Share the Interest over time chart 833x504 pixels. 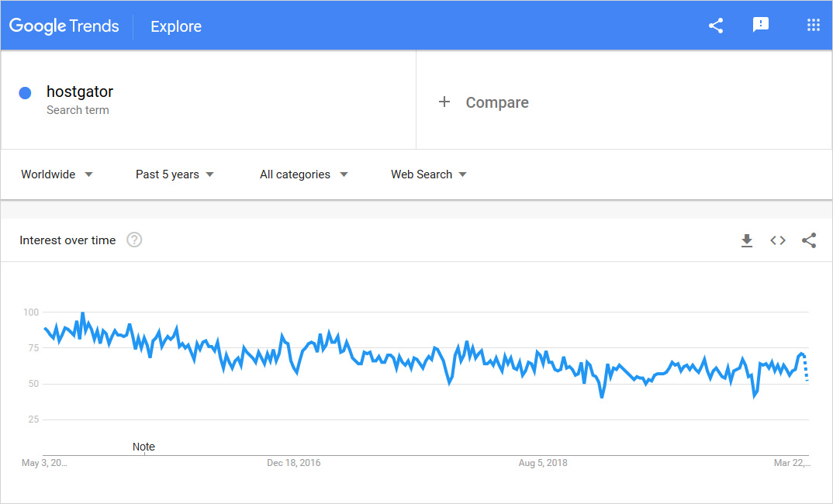pos(809,240)
